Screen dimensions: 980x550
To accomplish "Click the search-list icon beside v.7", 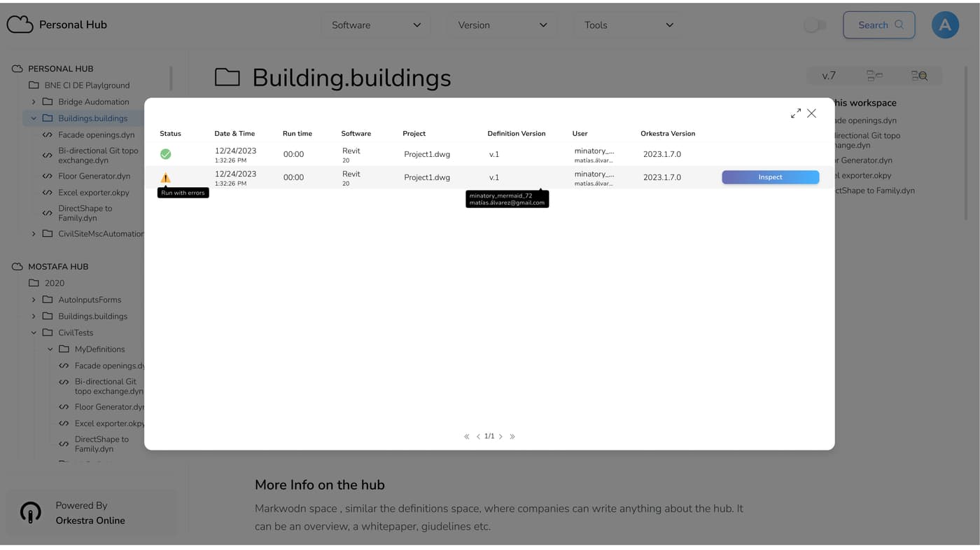I will 919,76.
